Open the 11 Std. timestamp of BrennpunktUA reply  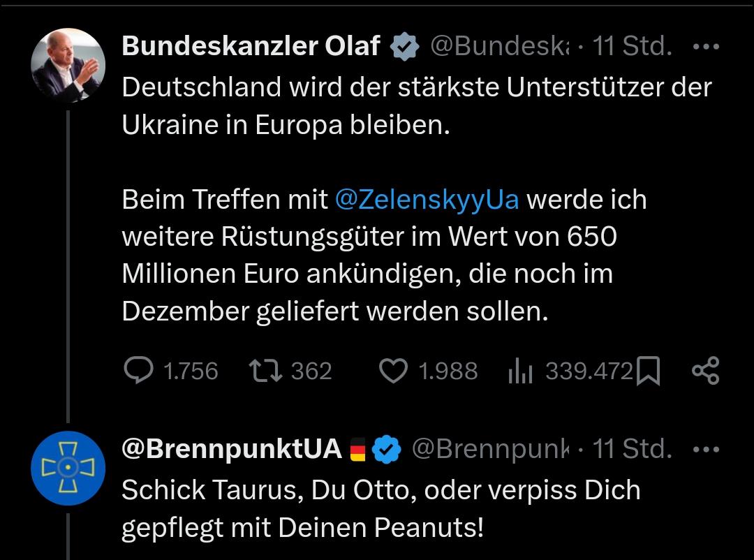click(632, 449)
